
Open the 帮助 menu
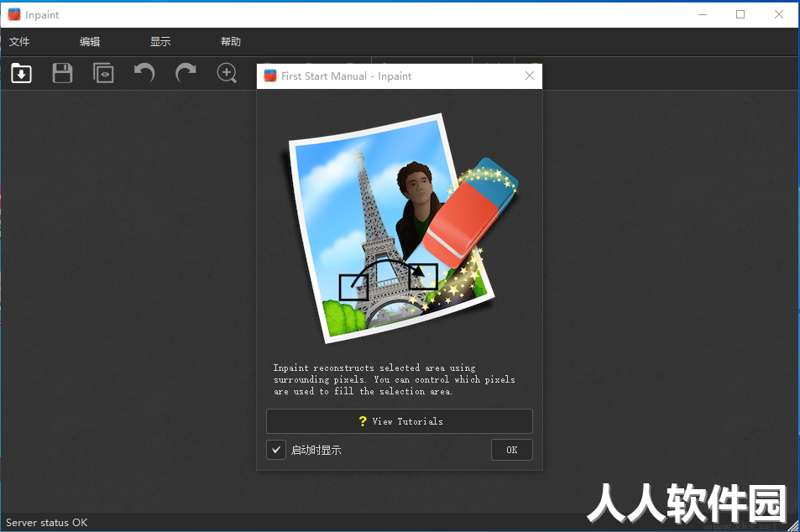231,42
